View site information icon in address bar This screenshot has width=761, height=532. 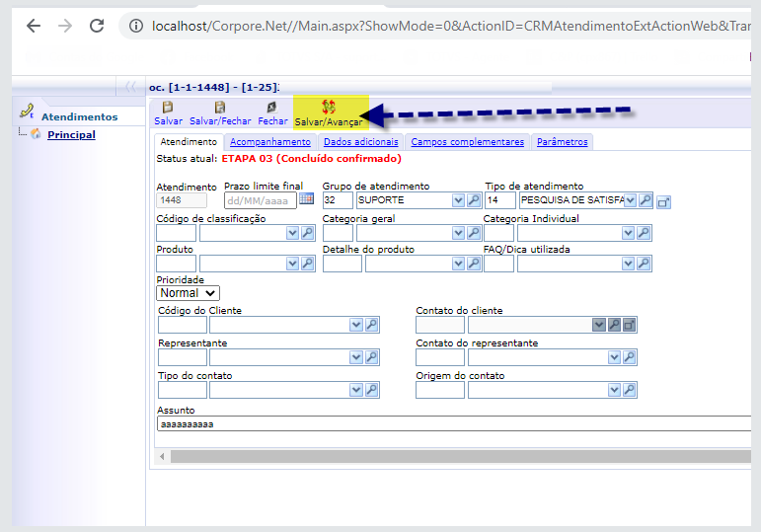[136, 26]
